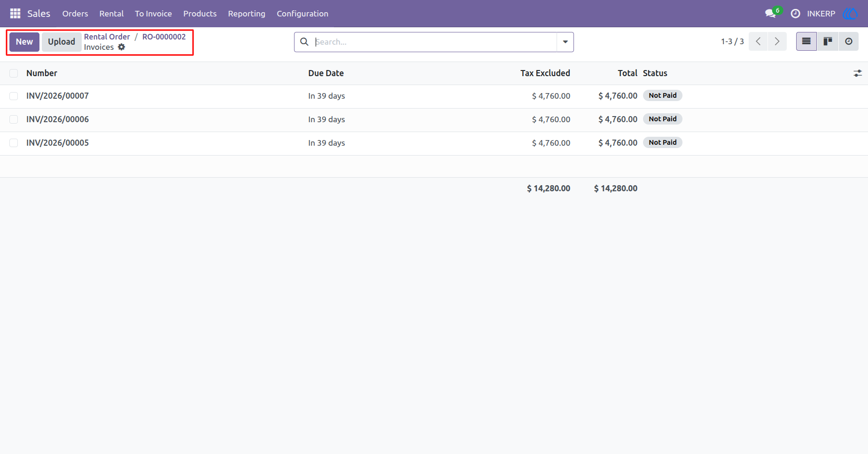Screen dimensions: 868x454
Task: Open the INKERP company switcher
Action: click(x=821, y=14)
